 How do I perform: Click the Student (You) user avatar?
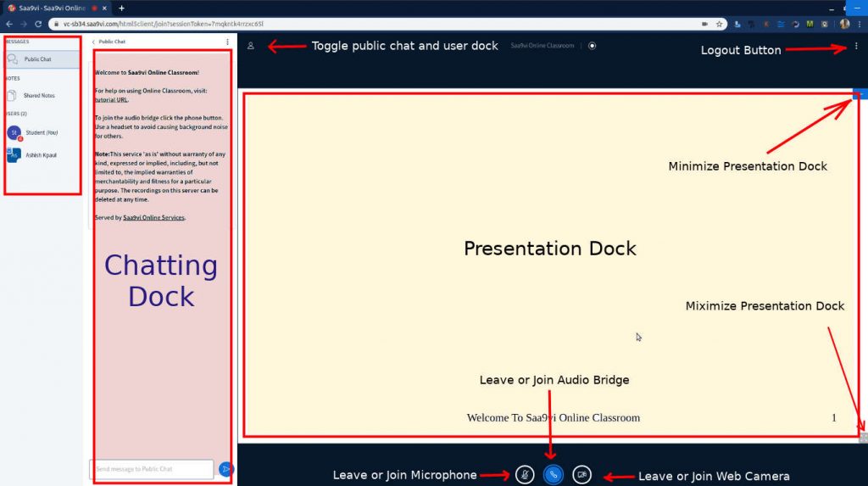tap(14, 132)
